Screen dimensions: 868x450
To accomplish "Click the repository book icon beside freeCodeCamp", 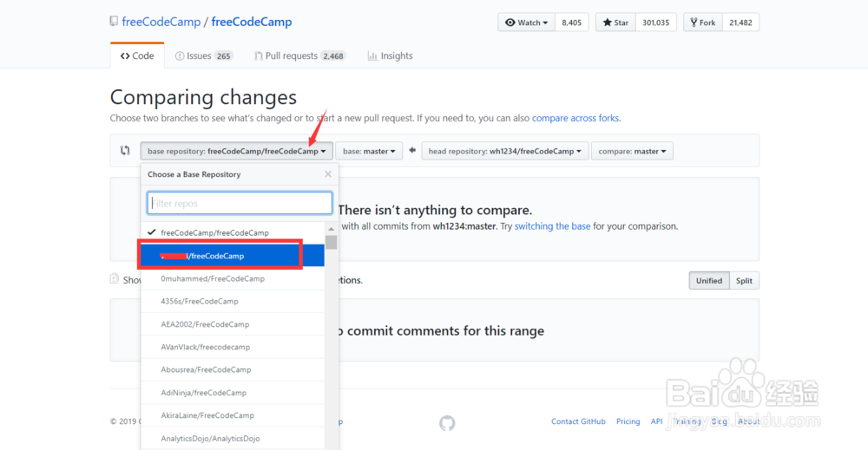I will click(x=114, y=22).
